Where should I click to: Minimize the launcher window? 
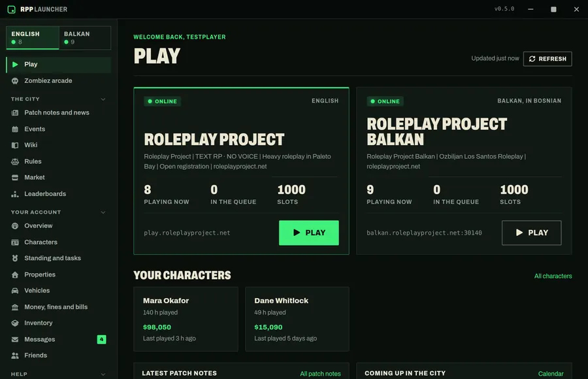531,9
